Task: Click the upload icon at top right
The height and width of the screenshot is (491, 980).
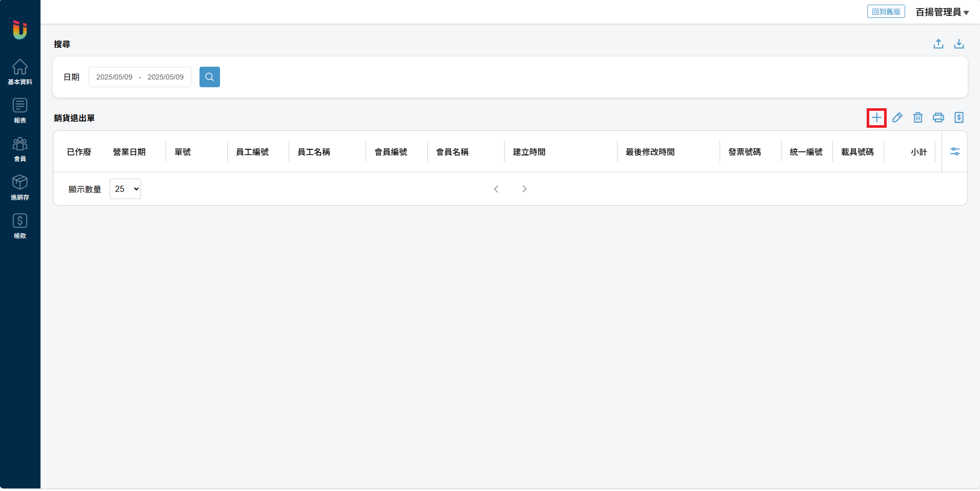Action: point(938,44)
